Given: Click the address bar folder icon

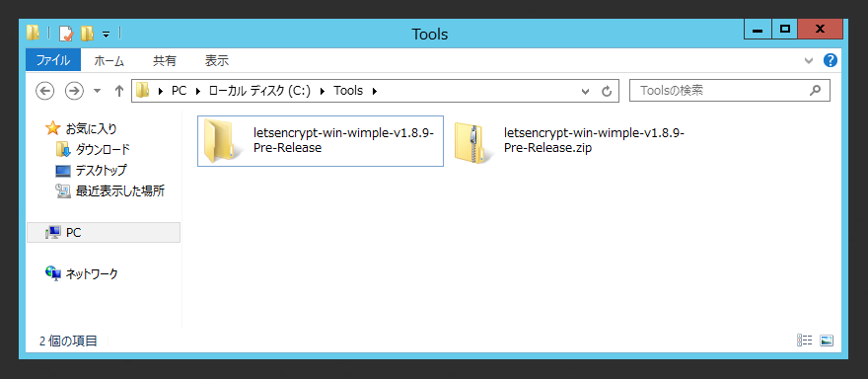Looking at the screenshot, I should 143,91.
